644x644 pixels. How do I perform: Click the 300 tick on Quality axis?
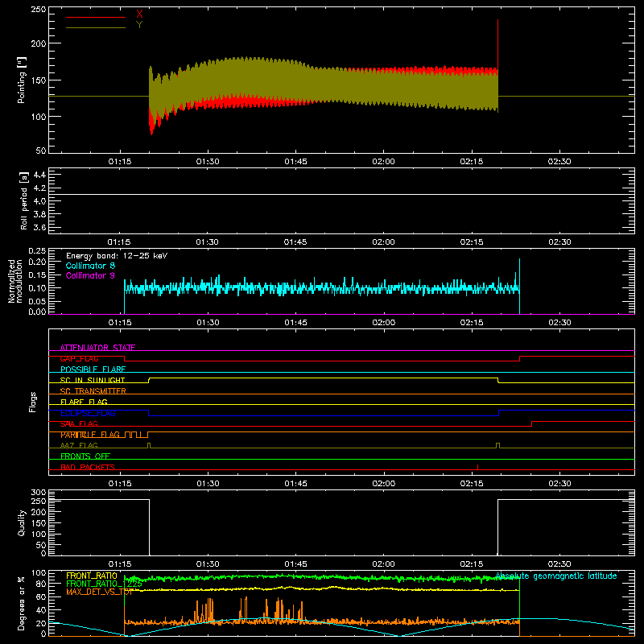click(x=39, y=493)
